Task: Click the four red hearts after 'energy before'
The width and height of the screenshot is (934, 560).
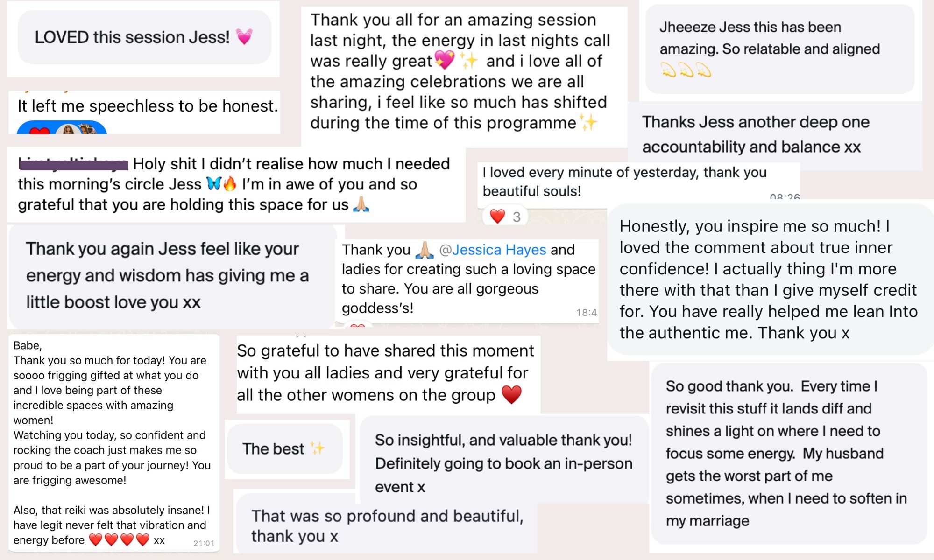Action: pos(119,540)
